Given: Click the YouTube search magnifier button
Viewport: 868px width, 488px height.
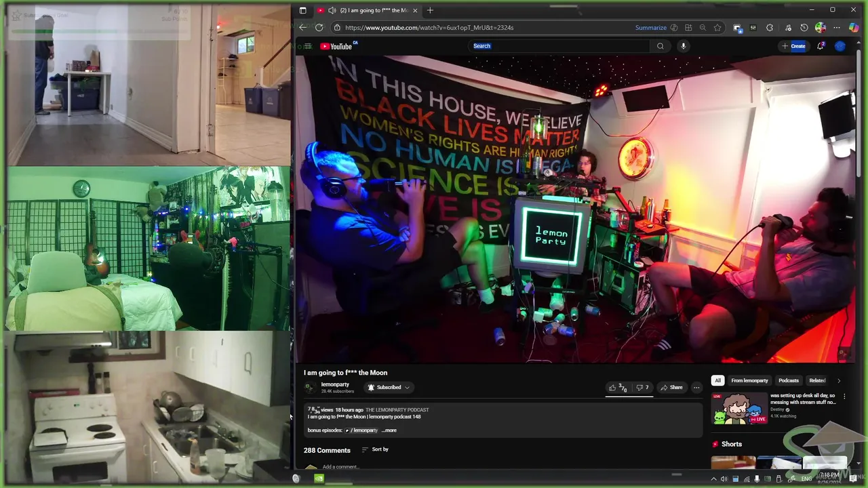Looking at the screenshot, I should [x=660, y=46].
